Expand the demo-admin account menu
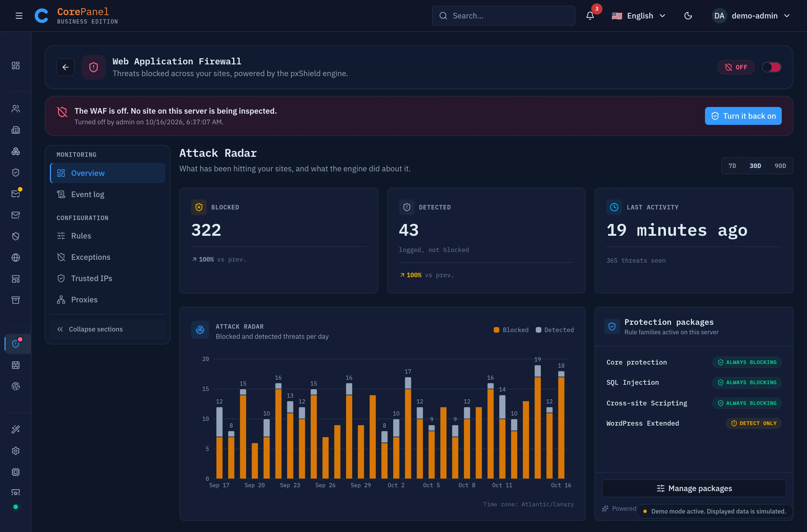The width and height of the screenshot is (807, 532). [x=751, y=16]
